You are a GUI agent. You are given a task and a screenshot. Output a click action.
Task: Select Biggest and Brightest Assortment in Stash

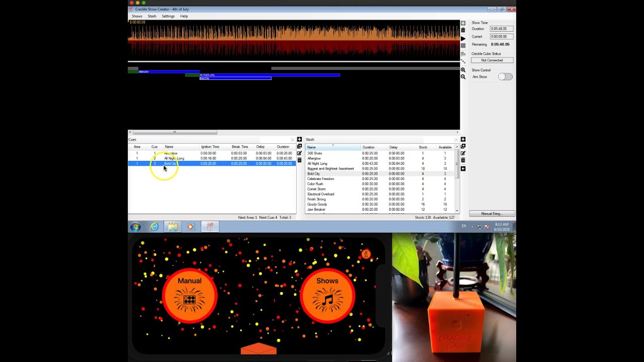coord(380,168)
